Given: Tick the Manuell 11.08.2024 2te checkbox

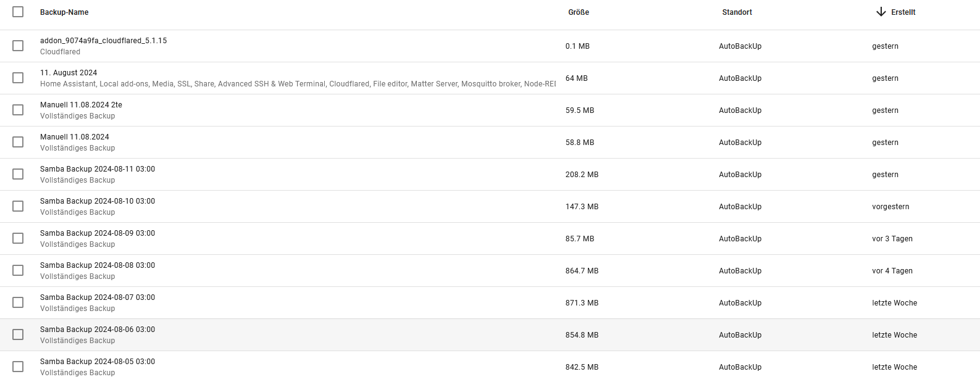Looking at the screenshot, I should click(18, 110).
